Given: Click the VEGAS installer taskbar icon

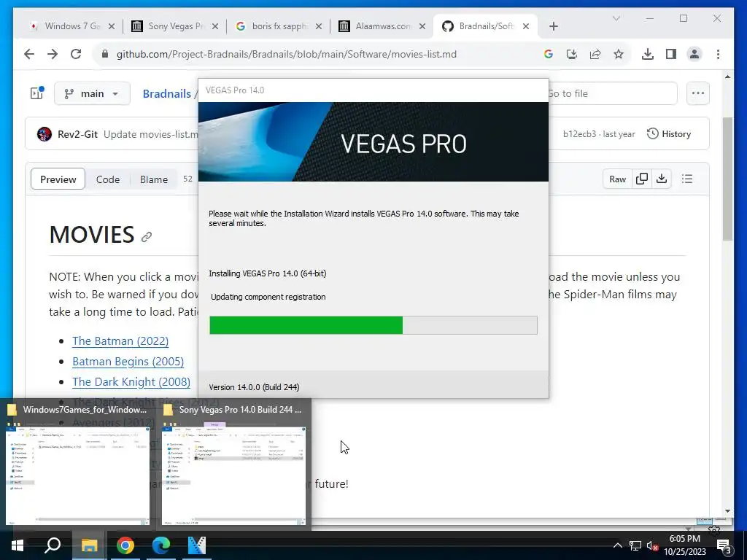Looking at the screenshot, I should tap(197, 545).
